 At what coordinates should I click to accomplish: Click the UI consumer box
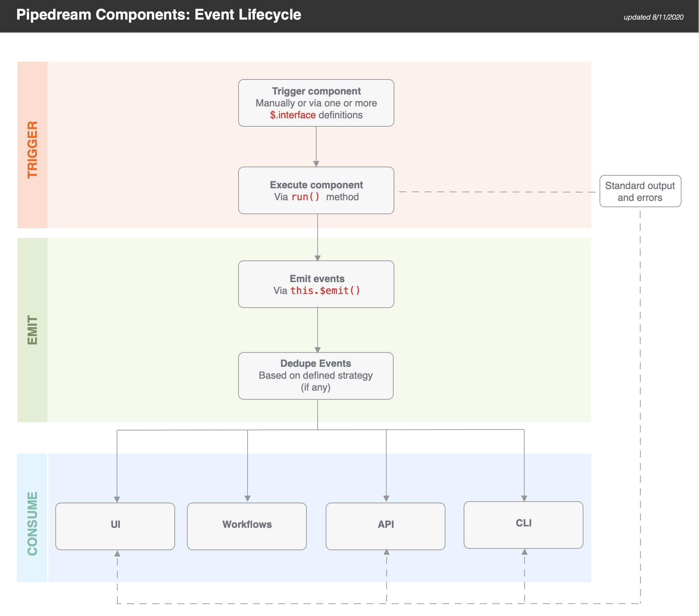(x=115, y=526)
